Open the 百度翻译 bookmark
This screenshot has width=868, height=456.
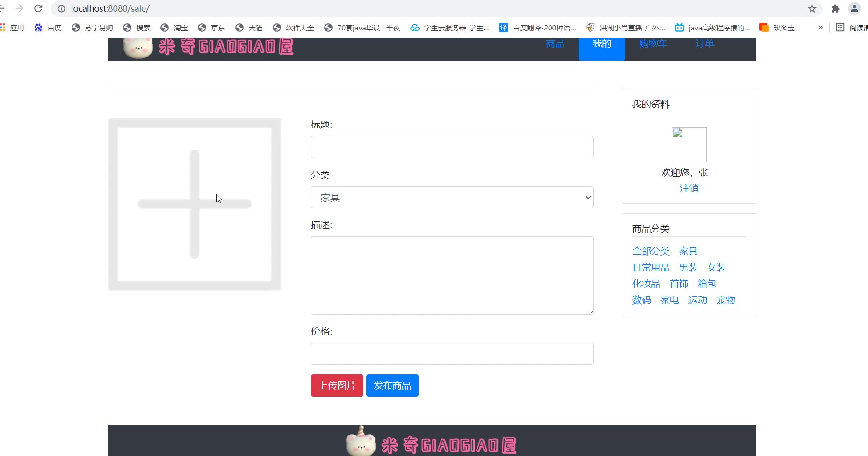[537, 28]
